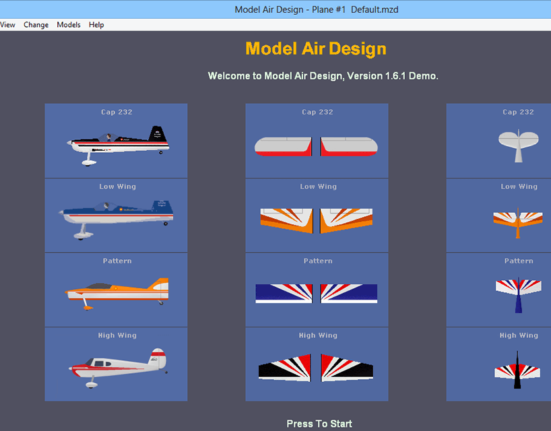Pick the High Wing red-white fuselage thumbnail
This screenshot has height=431, width=551.
pyautogui.click(x=116, y=364)
